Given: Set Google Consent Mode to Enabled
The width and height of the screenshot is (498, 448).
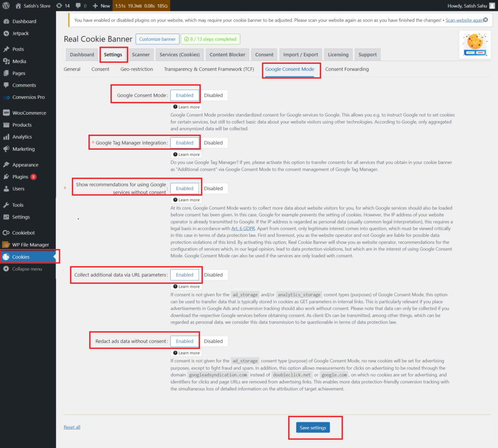Looking at the screenshot, I should [184, 95].
